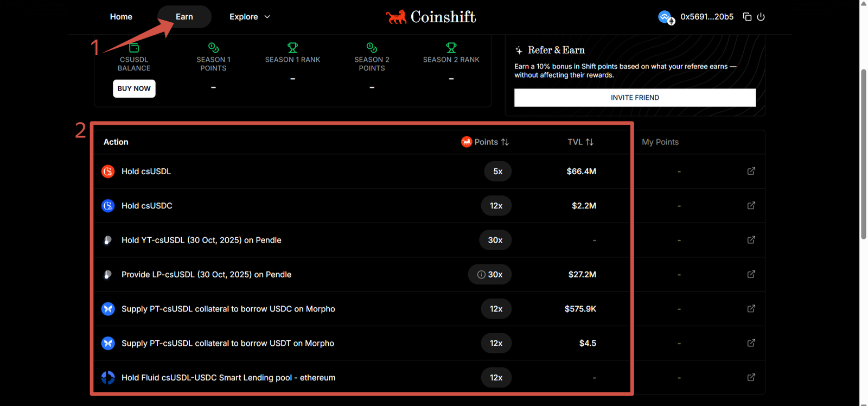
Task: Click the wallet avatar icon
Action: tap(666, 17)
